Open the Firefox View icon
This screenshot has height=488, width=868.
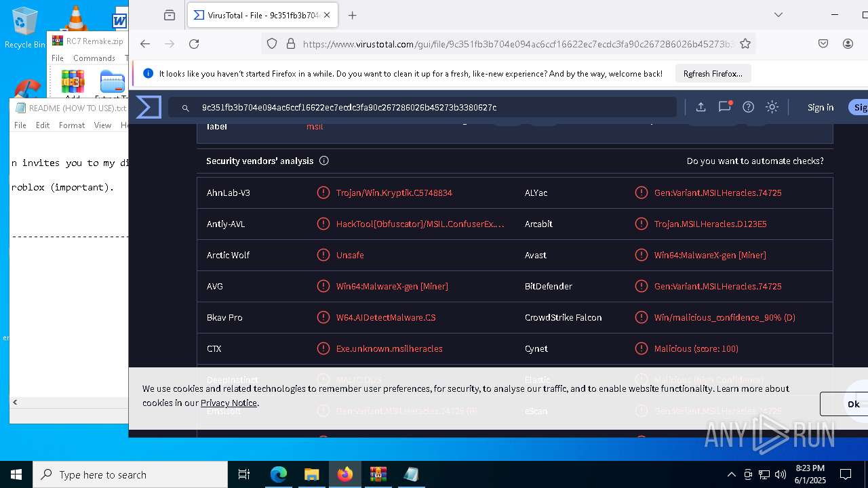(x=170, y=15)
